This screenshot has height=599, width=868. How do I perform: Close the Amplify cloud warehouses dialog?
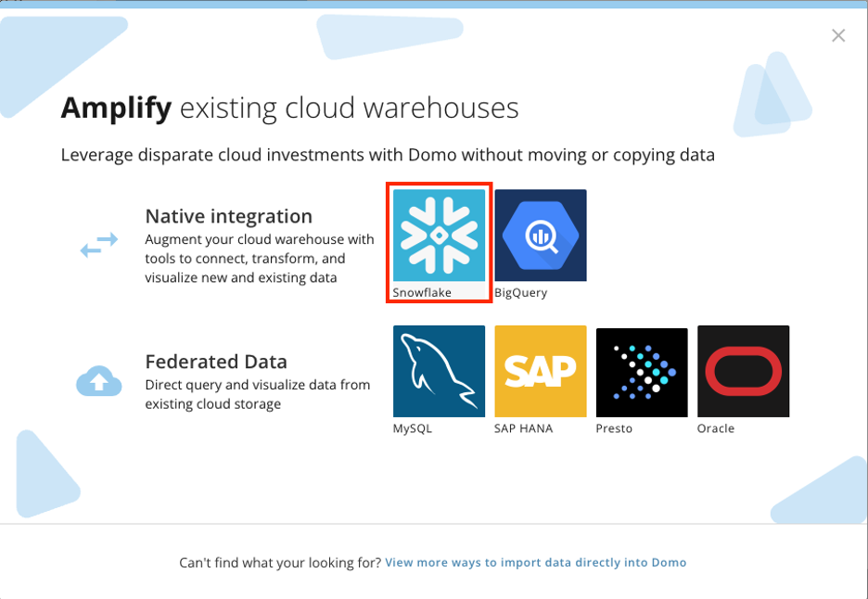[838, 36]
